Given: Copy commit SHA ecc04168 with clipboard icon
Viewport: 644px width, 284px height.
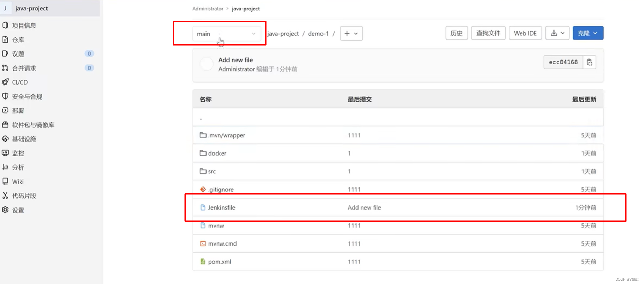Looking at the screenshot, I should tap(589, 62).
